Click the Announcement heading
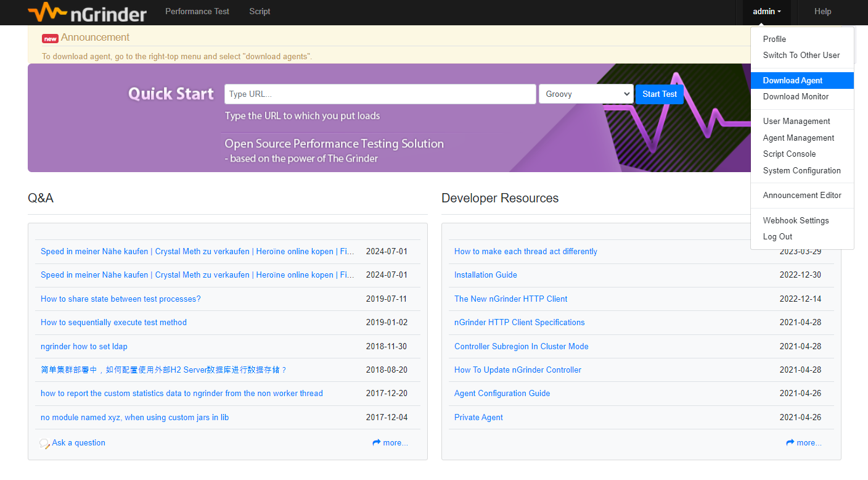Viewport: 868px width, 480px height. [x=95, y=38]
